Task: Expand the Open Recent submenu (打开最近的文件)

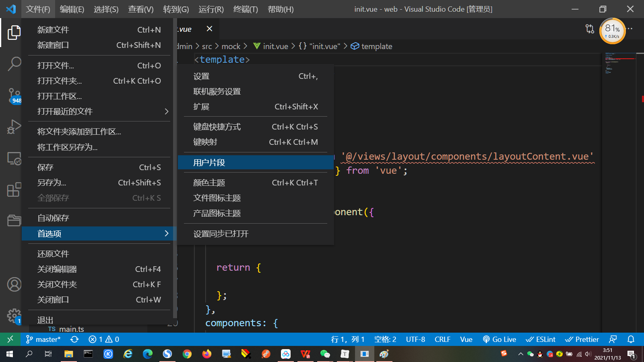Action: tap(99, 111)
